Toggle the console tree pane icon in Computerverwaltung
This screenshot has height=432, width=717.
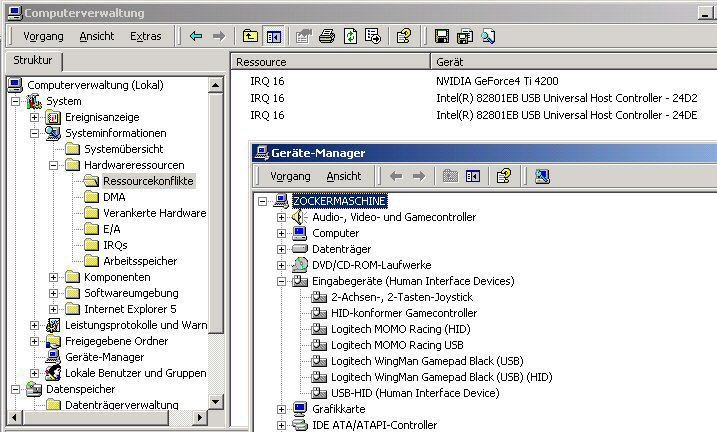(x=274, y=37)
